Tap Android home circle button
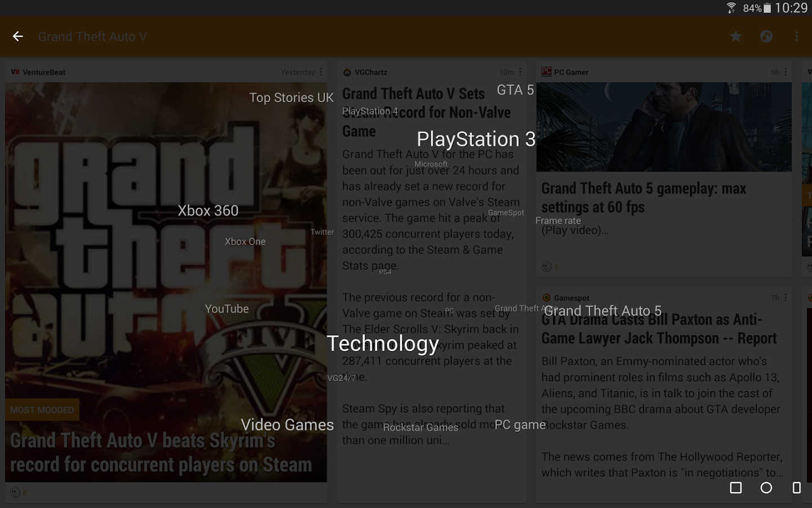 (766, 488)
